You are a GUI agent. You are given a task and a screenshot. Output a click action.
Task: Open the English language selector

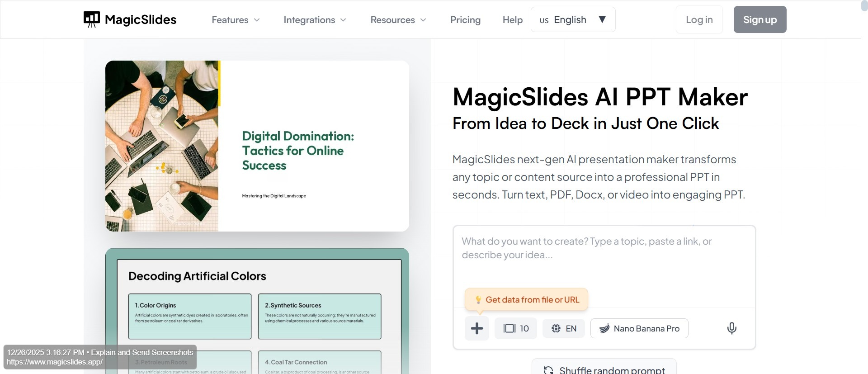click(573, 19)
